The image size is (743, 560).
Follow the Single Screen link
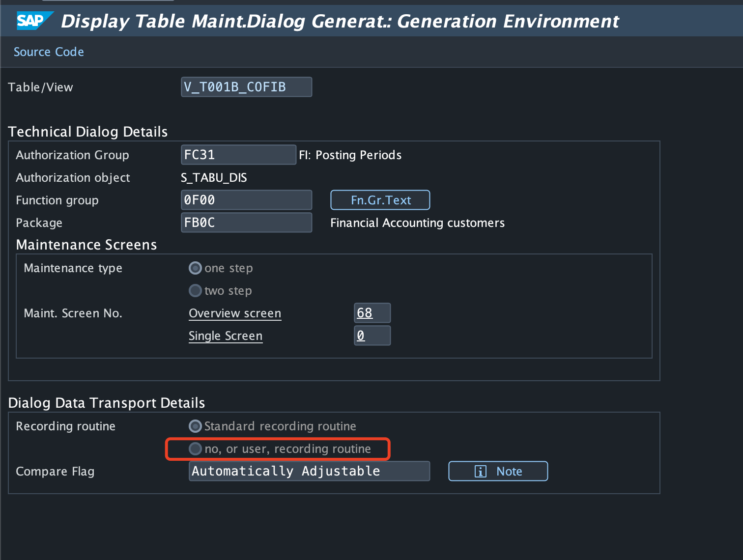pos(226,336)
